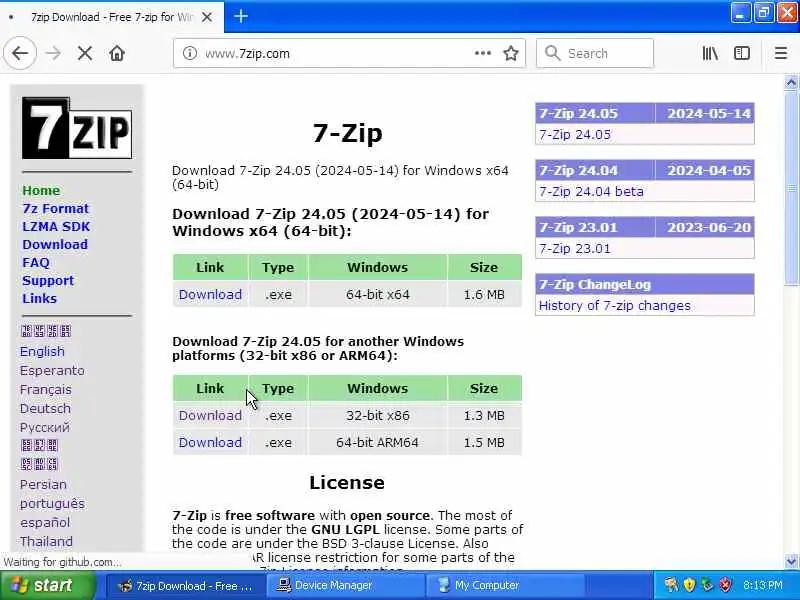
Task: Switch to My Computer taskbar button
Action: [x=505, y=585]
